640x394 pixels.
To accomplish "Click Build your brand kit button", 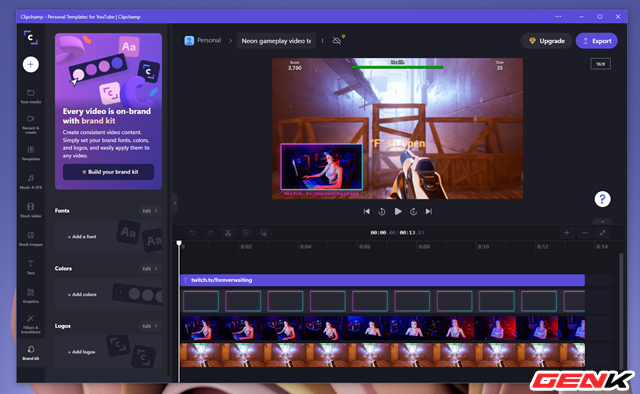I will [x=109, y=172].
